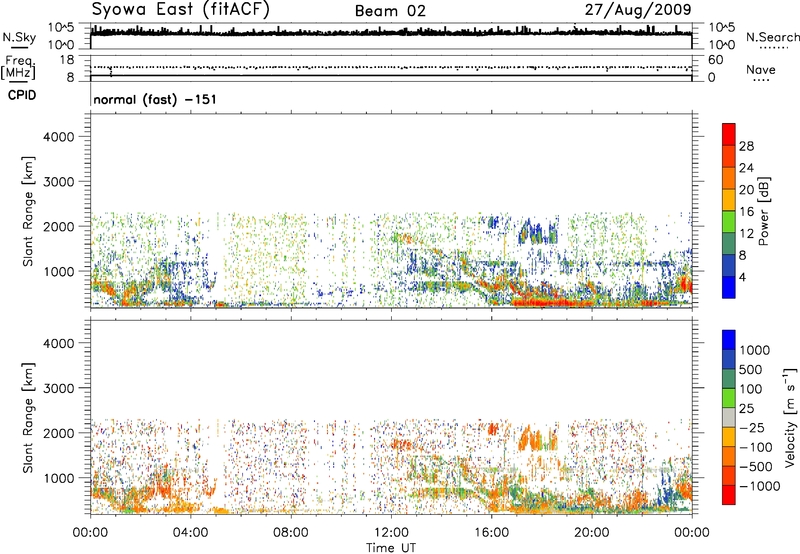800x554 pixels.
Task: Click the '-1000' label on the velocity colorbar
Action: coord(759,486)
